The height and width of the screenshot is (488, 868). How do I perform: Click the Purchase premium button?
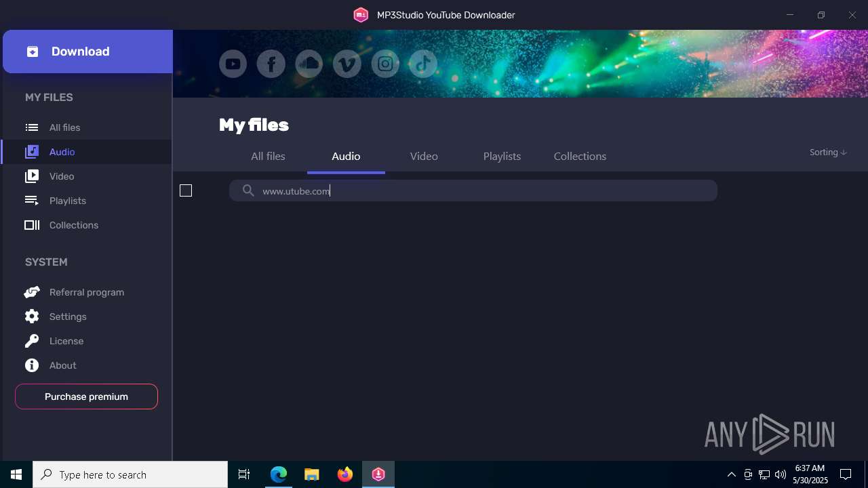86,396
